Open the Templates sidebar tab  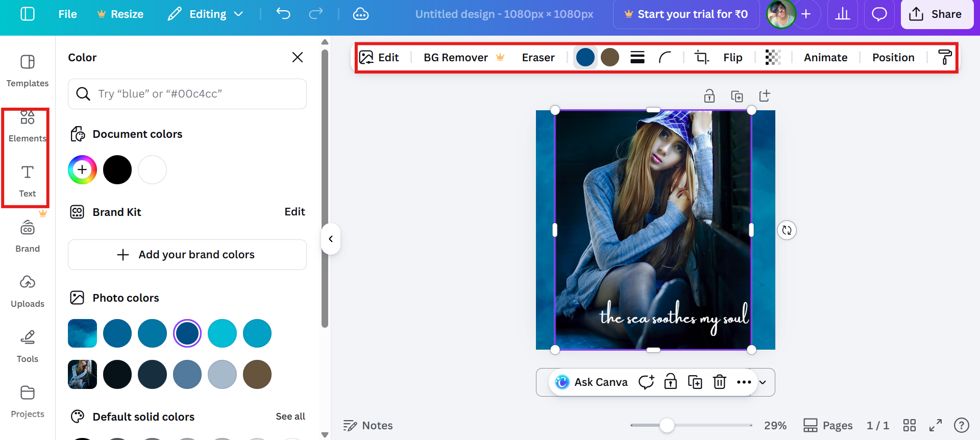[28, 71]
